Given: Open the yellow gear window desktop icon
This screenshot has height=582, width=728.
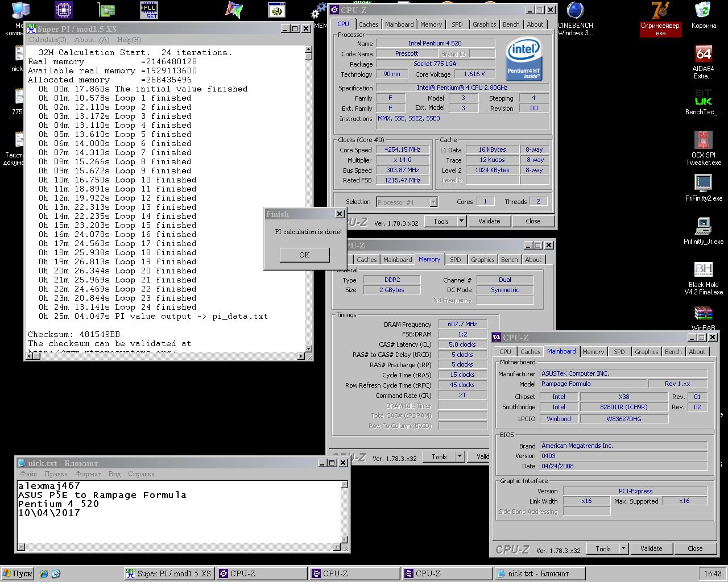Looking at the screenshot, I should coord(277,10).
